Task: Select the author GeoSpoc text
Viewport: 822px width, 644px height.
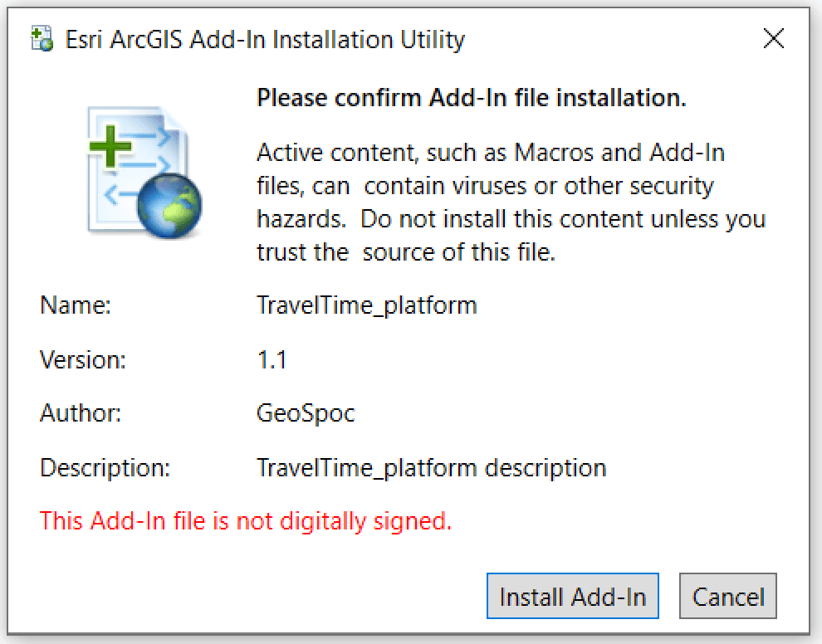Action: [306, 413]
